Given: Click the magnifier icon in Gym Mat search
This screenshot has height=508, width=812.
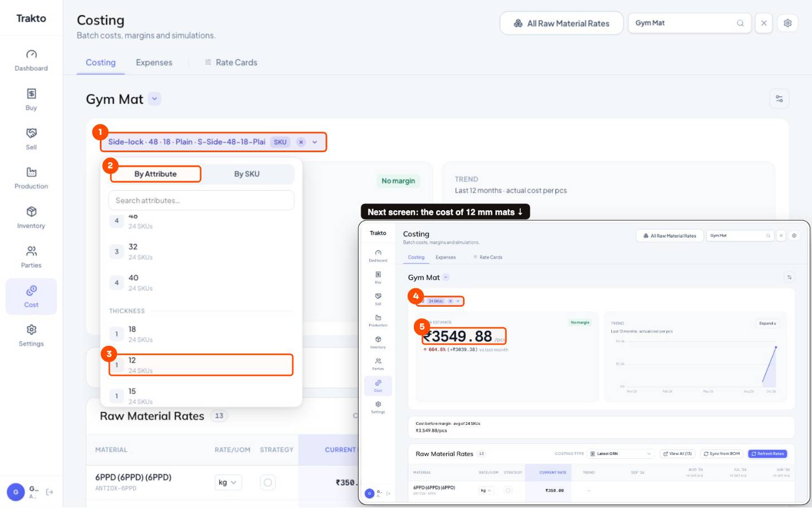Looking at the screenshot, I should [740, 23].
